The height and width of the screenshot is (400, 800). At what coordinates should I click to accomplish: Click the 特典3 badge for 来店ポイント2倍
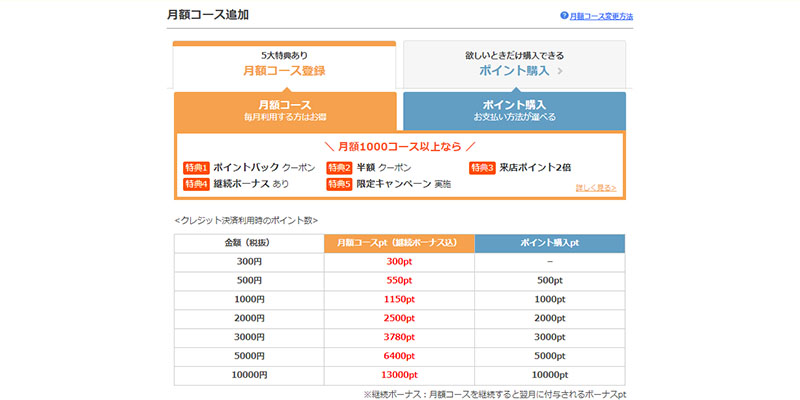[482, 167]
